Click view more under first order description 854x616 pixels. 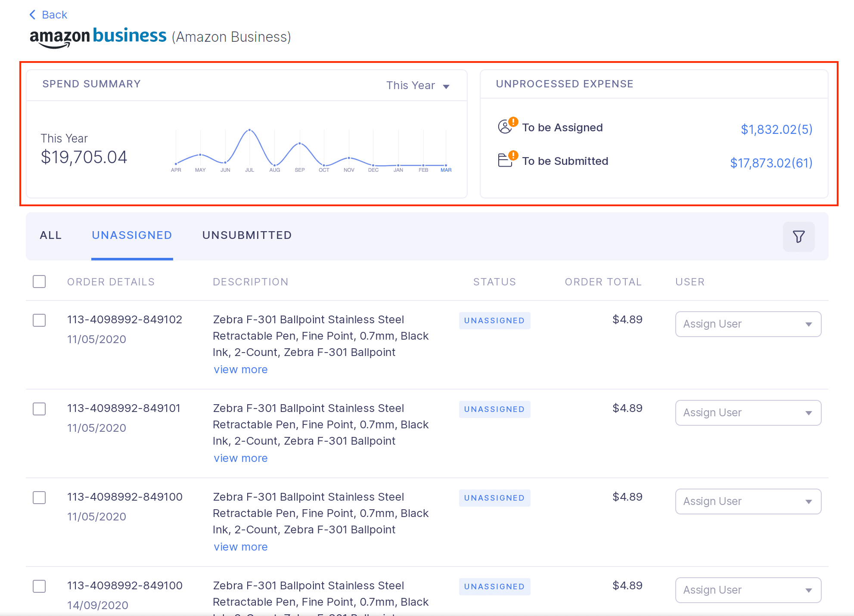[x=241, y=369]
